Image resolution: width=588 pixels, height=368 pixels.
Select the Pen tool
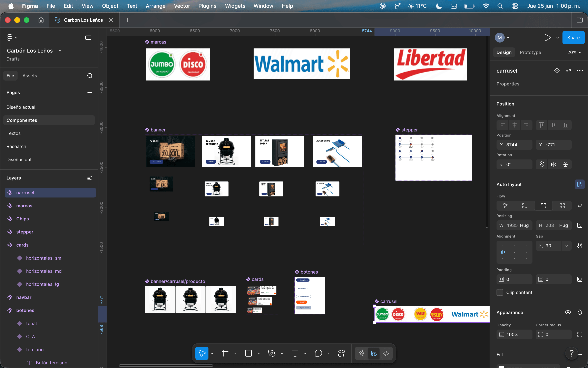pos(272,353)
